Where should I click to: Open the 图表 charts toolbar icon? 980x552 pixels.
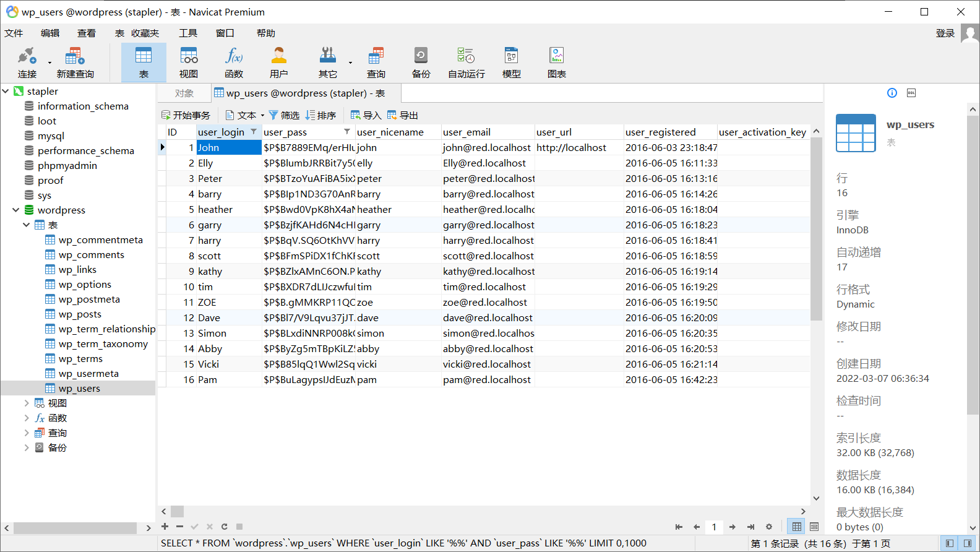coord(556,63)
